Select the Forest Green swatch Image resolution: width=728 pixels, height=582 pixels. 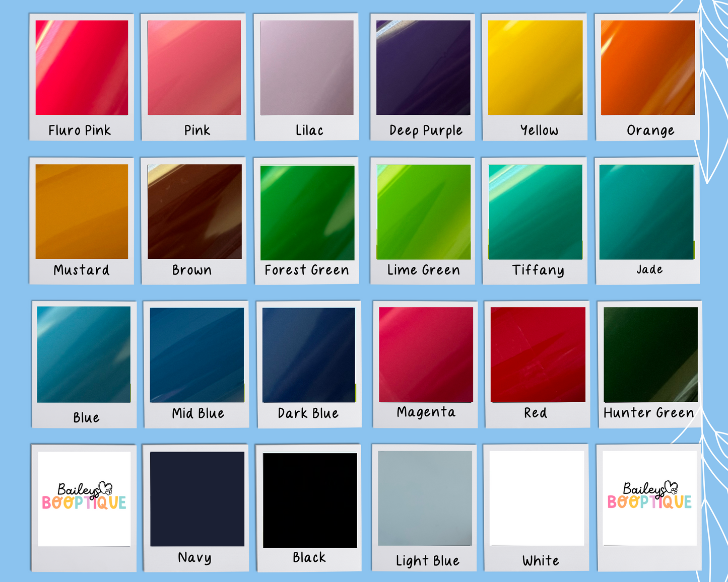pyautogui.click(x=307, y=212)
